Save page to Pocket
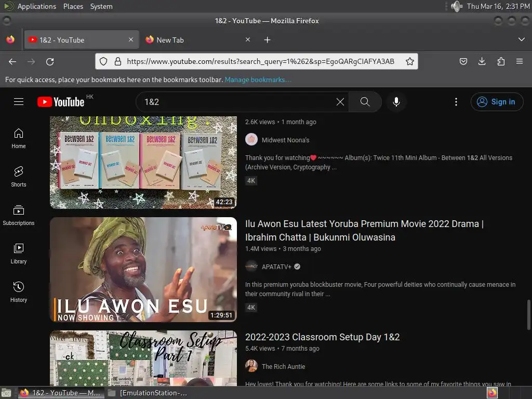 pyautogui.click(x=463, y=61)
